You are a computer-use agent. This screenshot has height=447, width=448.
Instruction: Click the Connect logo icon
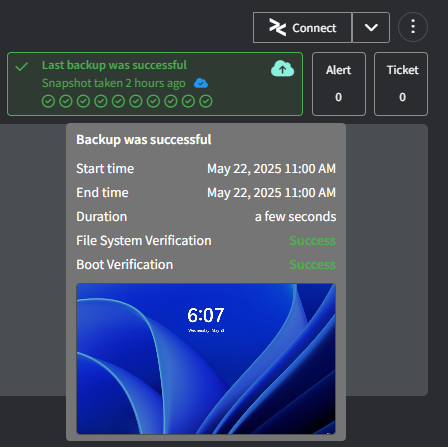(x=278, y=28)
